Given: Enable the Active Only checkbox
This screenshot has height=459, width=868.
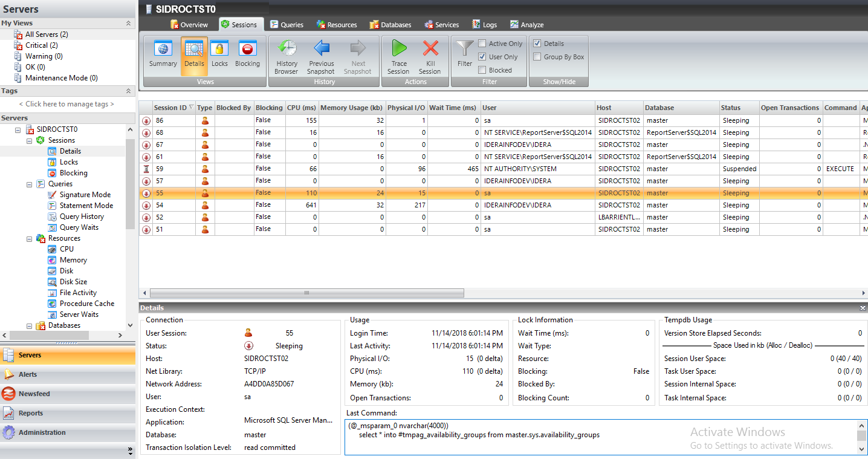Looking at the screenshot, I should (x=482, y=44).
